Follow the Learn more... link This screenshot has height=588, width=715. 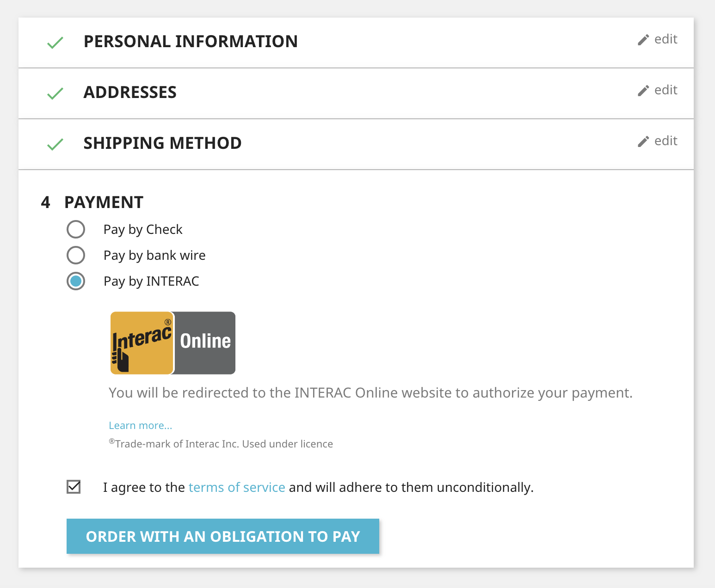tap(141, 425)
